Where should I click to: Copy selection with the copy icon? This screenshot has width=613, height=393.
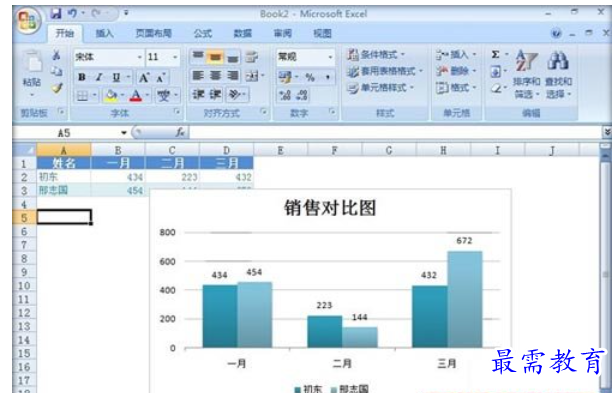pyautogui.click(x=57, y=71)
